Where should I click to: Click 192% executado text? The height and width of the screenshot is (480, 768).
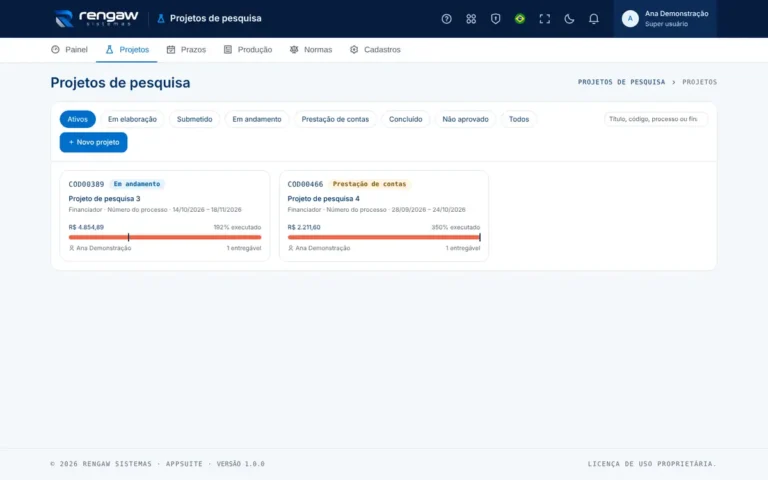(237, 227)
